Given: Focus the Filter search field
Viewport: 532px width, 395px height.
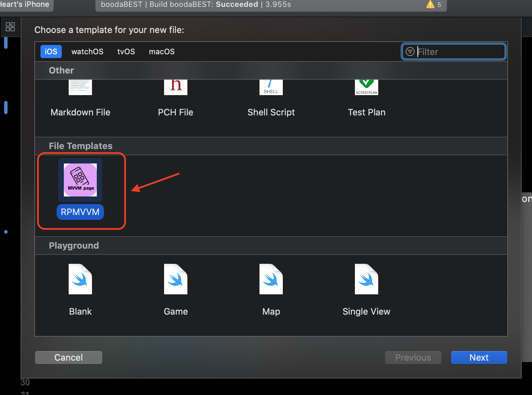Looking at the screenshot, I should (x=454, y=52).
